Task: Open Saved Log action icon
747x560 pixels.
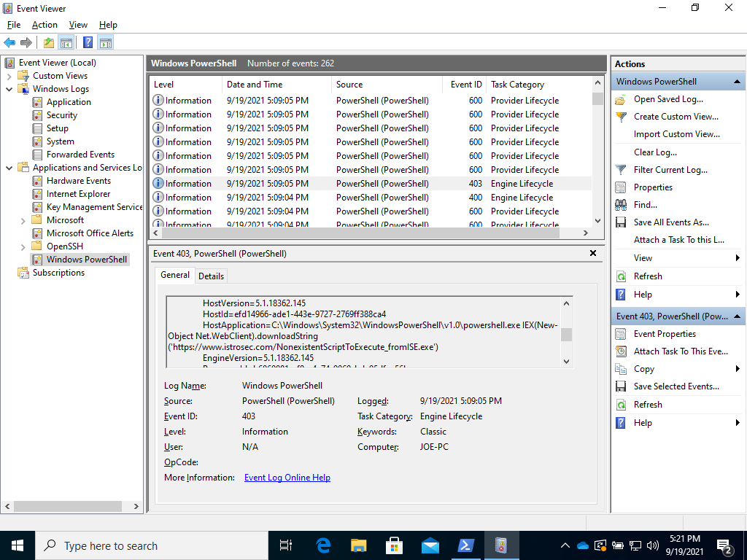Action: tap(621, 99)
